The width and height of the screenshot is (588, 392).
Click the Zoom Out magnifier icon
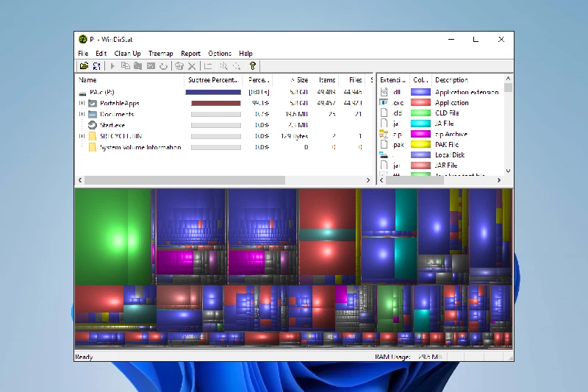[x=236, y=66]
